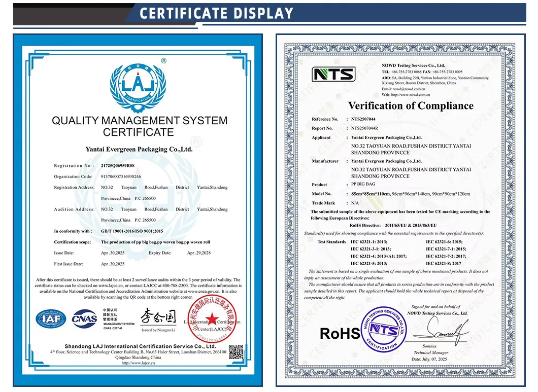Image resolution: width=538 pixels, height=392 pixels.
Task: Click test standard IEC 62321-8: 2017
Action: [443, 263]
